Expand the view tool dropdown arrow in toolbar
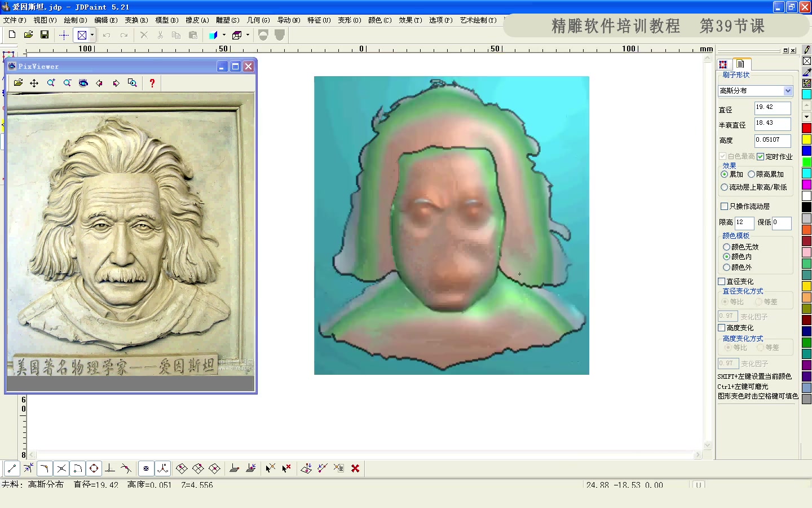The height and width of the screenshot is (508, 812). [92, 35]
